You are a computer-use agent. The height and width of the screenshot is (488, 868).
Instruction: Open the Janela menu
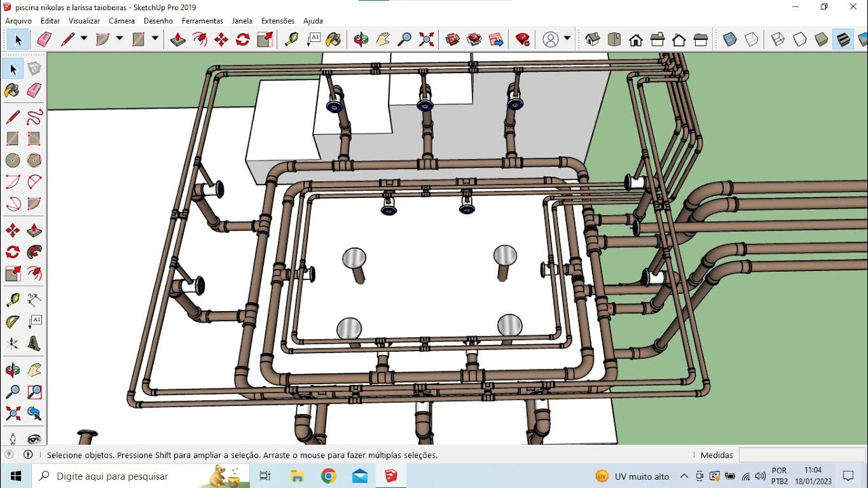pyautogui.click(x=242, y=21)
